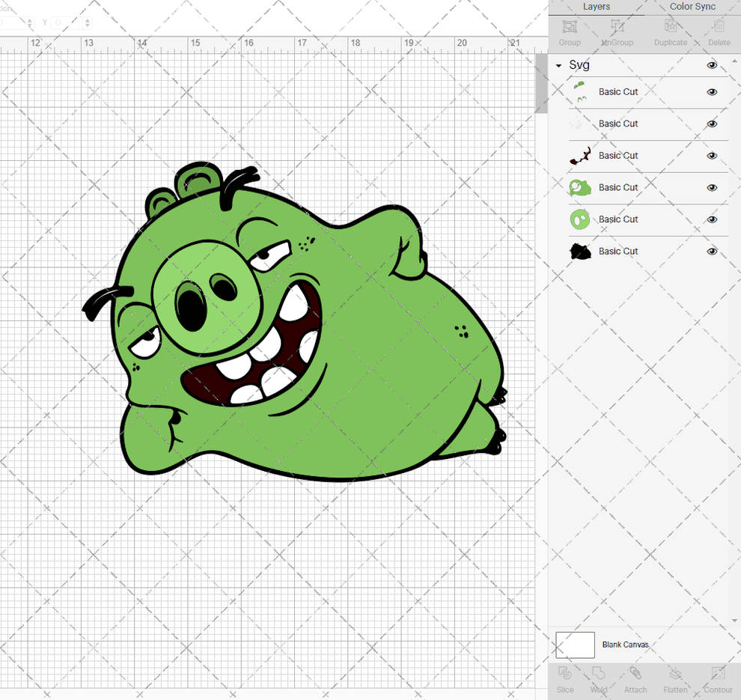Open the Layers tab
The width and height of the screenshot is (741, 700).
(597, 7)
